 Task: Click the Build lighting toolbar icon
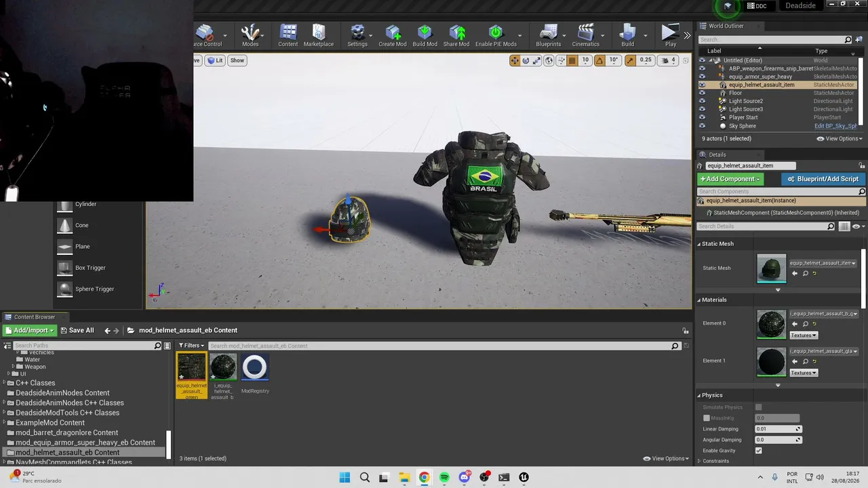(628, 35)
